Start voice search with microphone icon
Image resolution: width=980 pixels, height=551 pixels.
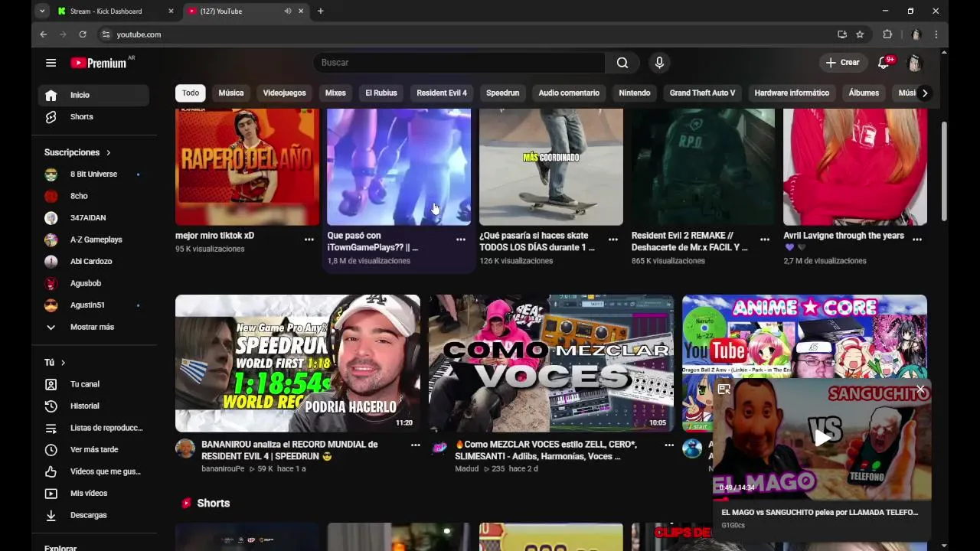pyautogui.click(x=659, y=63)
